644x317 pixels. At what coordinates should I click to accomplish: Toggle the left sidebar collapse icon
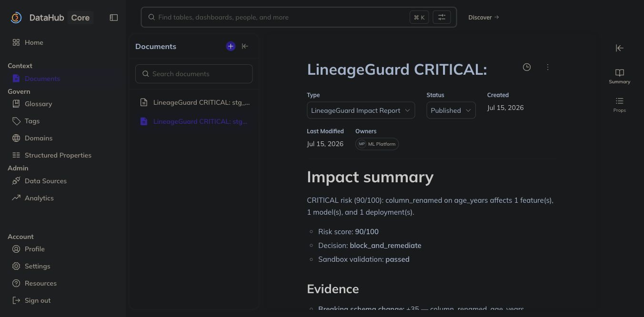pos(114,18)
